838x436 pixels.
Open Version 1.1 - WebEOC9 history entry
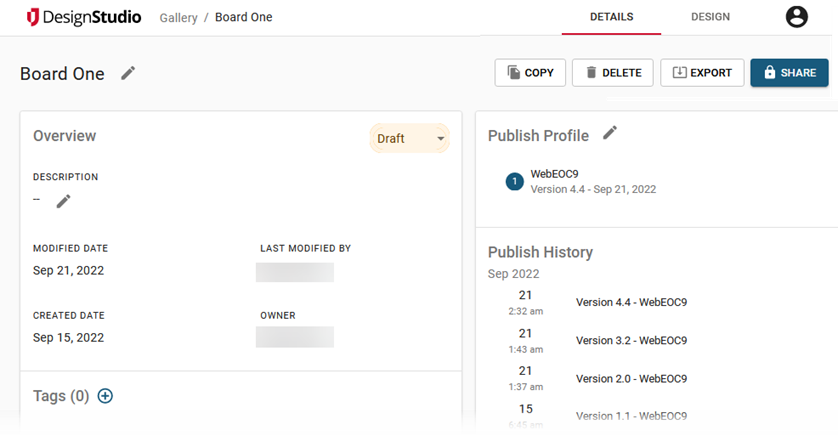pos(631,415)
